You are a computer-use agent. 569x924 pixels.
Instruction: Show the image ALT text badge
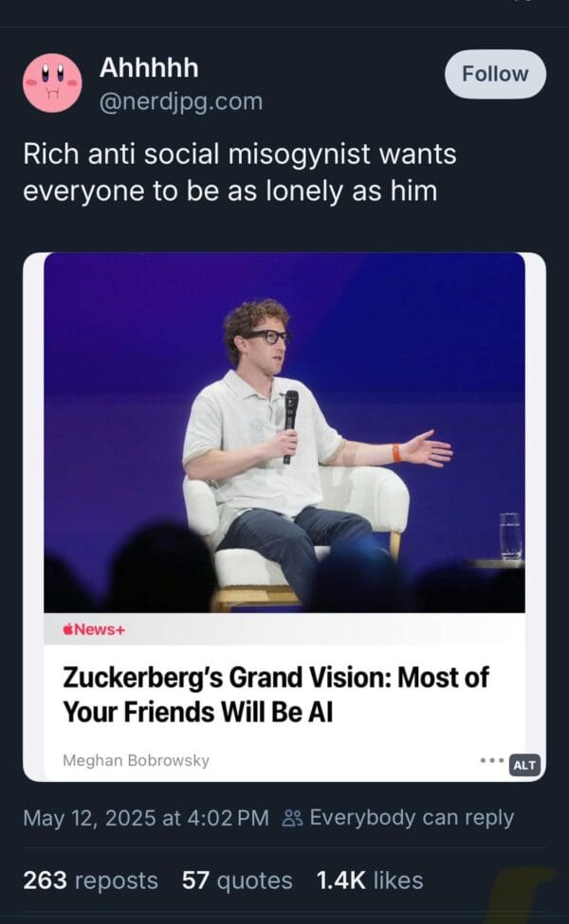coord(523,765)
